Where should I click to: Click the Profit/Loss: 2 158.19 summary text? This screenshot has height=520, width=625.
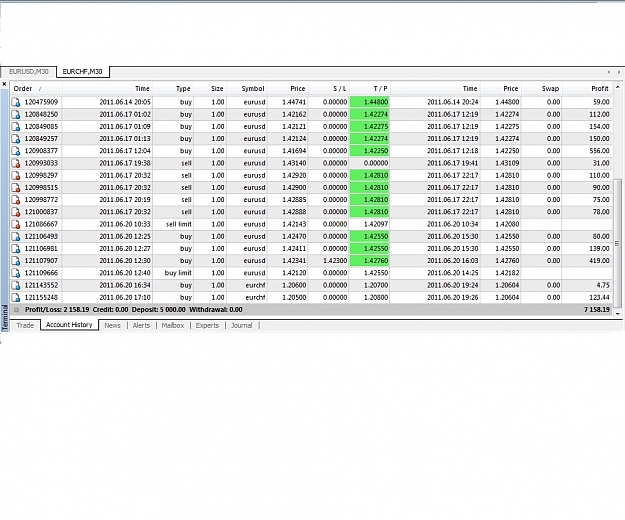coord(57,310)
